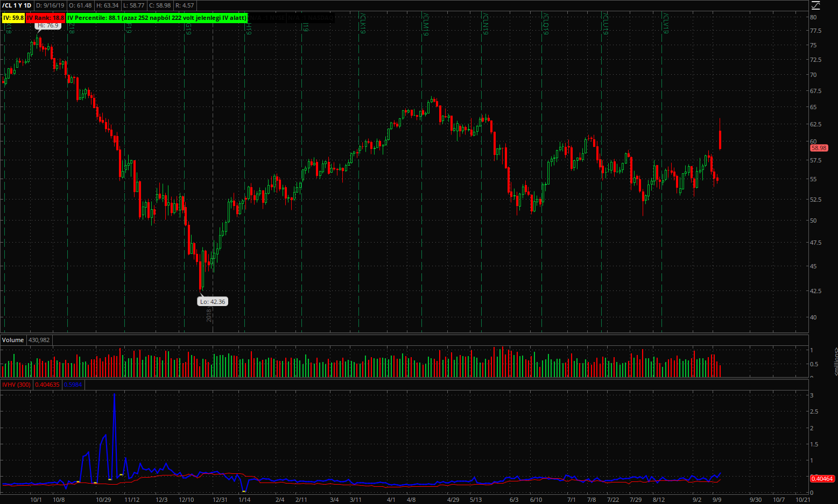The height and width of the screenshot is (504, 838).
Task: Click the <millions> volume axis label
Action: coord(836,361)
